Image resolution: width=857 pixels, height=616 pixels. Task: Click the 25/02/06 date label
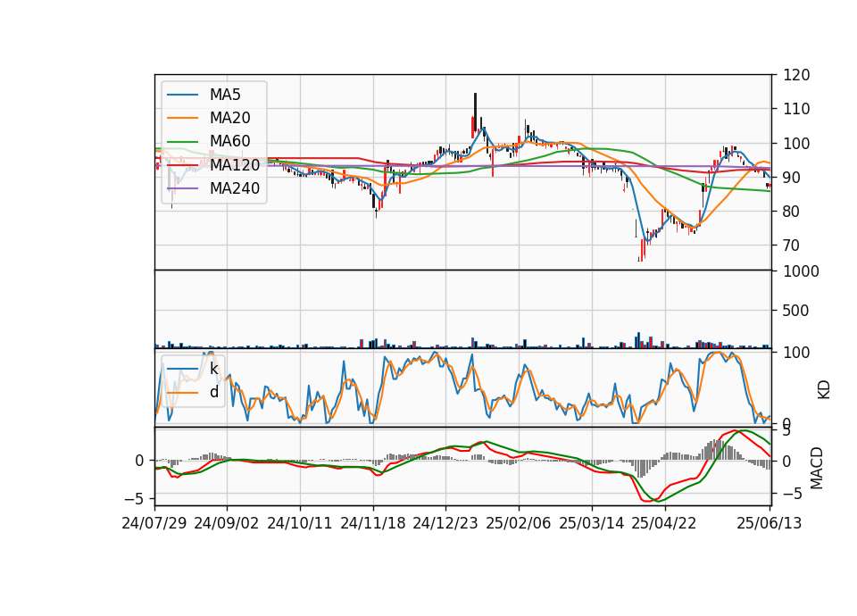point(518,523)
